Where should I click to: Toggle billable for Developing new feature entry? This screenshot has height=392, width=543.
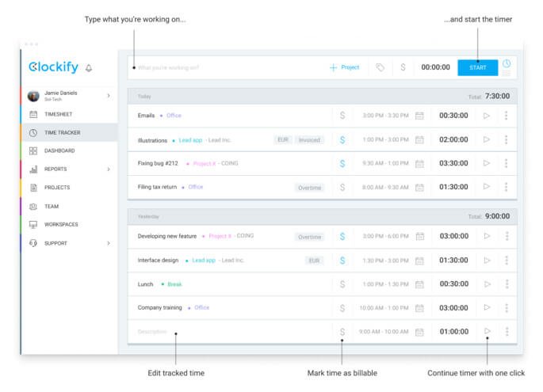click(x=342, y=236)
